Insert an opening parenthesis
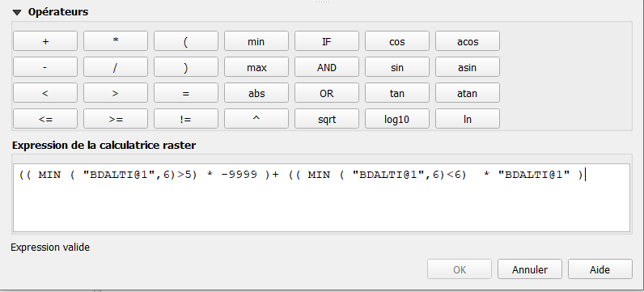This screenshot has width=644, height=292. (x=186, y=41)
